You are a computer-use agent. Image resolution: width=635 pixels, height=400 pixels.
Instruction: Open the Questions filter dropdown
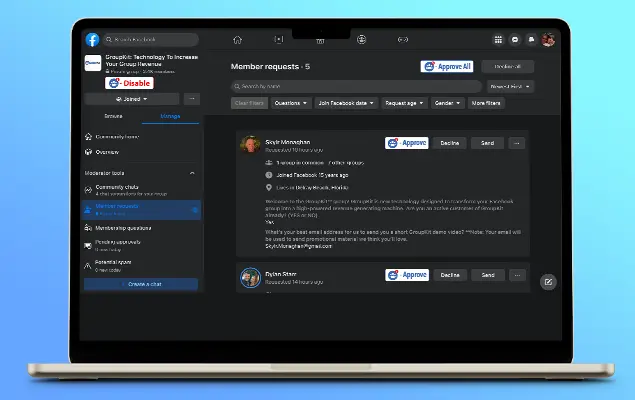pos(291,103)
